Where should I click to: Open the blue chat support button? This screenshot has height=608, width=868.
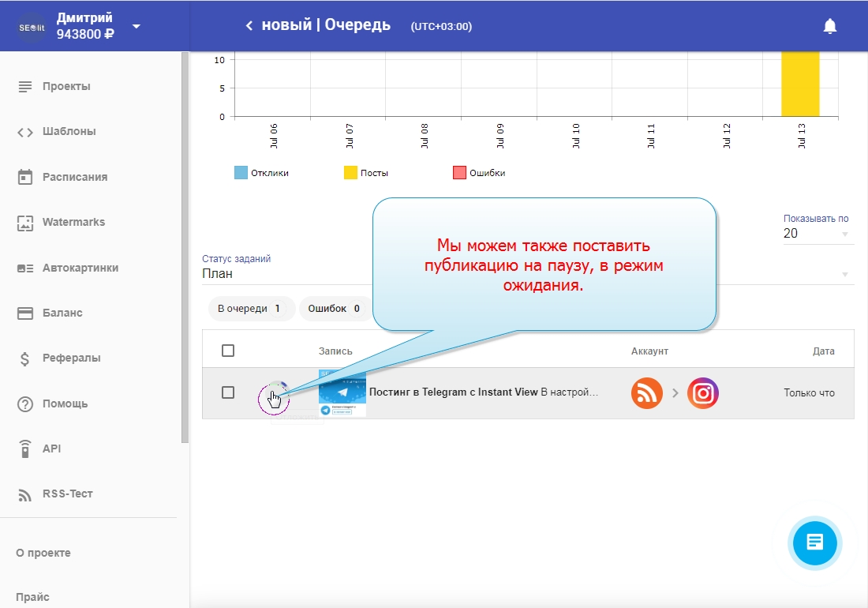[x=815, y=542]
